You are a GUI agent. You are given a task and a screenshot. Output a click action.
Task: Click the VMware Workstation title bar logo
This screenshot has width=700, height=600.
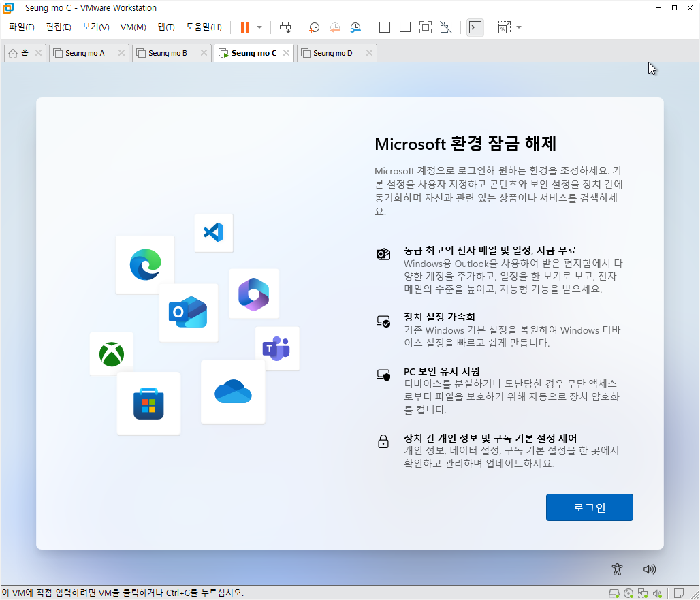tap(8, 7)
